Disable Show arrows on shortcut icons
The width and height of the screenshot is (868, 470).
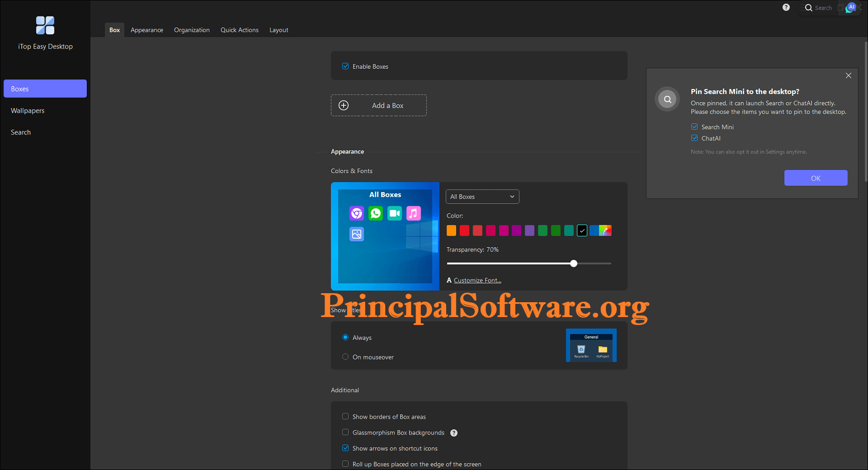tap(346, 448)
